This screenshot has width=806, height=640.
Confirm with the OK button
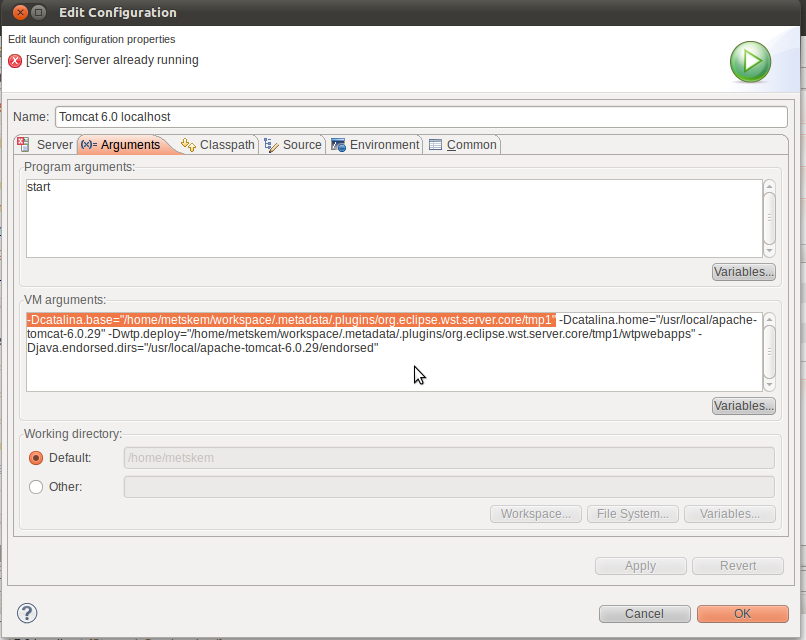(x=742, y=614)
